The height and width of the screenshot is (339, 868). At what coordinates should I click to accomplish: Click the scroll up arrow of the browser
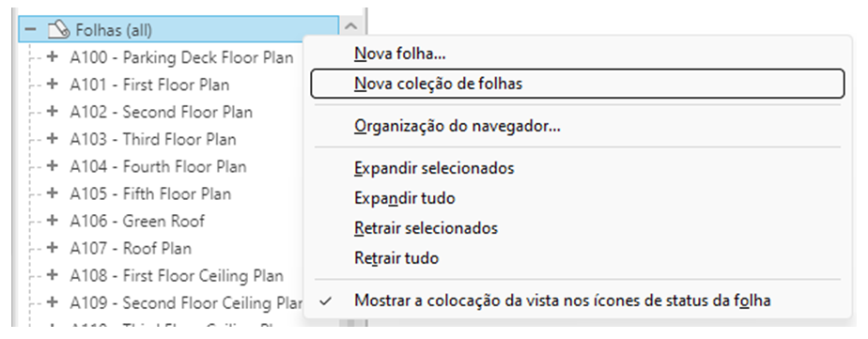pyautogui.click(x=351, y=26)
